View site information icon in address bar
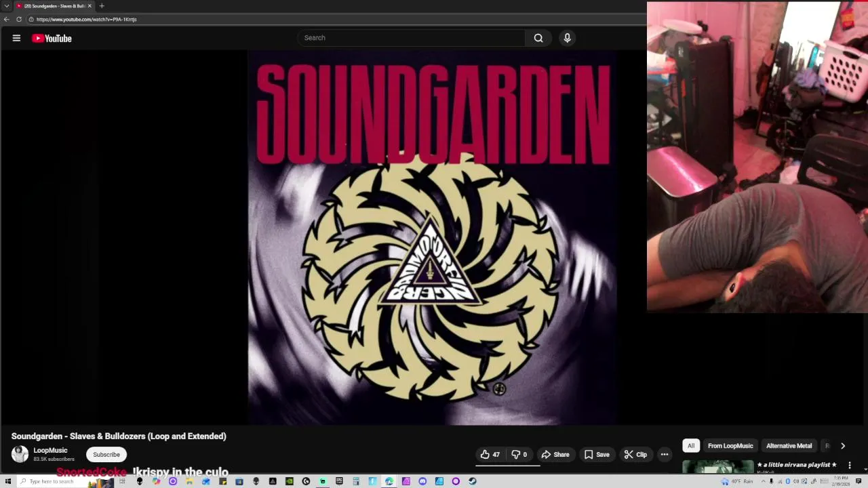The image size is (868, 488). pyautogui.click(x=31, y=19)
